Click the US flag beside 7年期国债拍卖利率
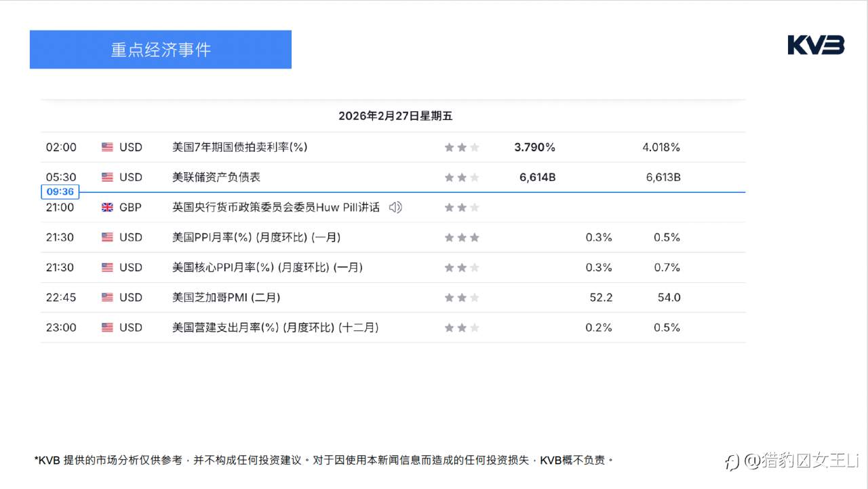The height and width of the screenshot is (489, 868). (107, 147)
